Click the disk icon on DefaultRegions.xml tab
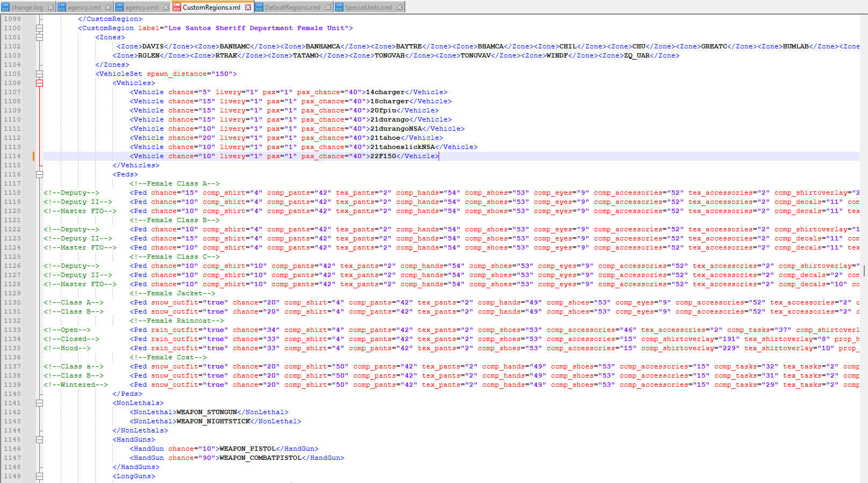This screenshot has height=483, width=868. (x=259, y=8)
